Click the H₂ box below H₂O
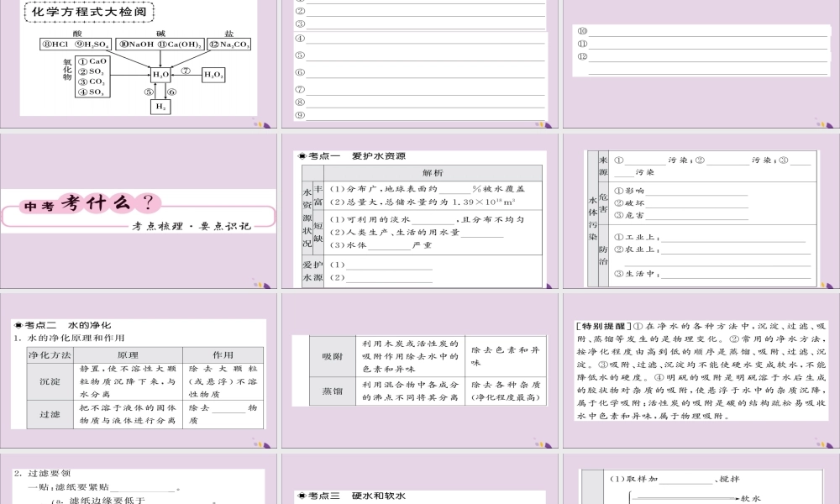 click(160, 107)
